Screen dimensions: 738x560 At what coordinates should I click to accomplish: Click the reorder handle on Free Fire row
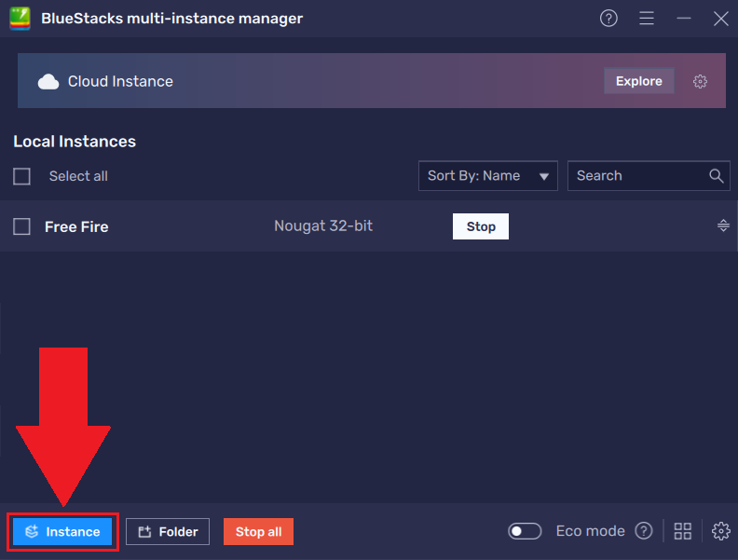click(x=723, y=225)
